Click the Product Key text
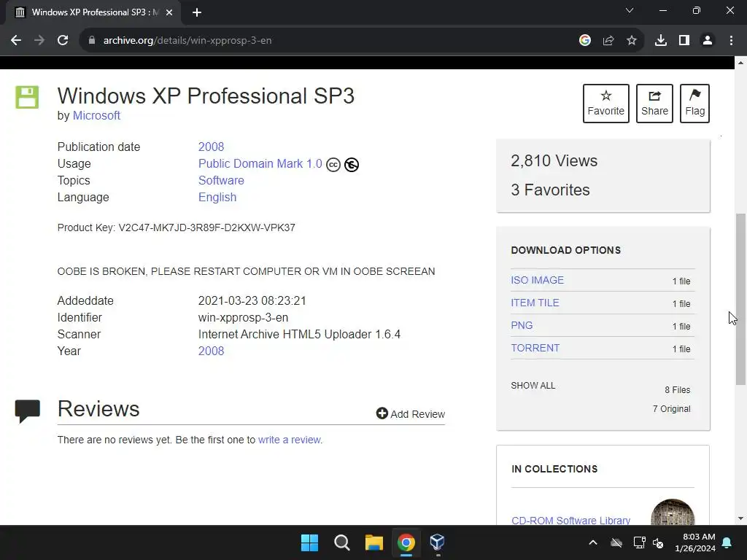Screen dimensions: 747x560 click(x=177, y=227)
